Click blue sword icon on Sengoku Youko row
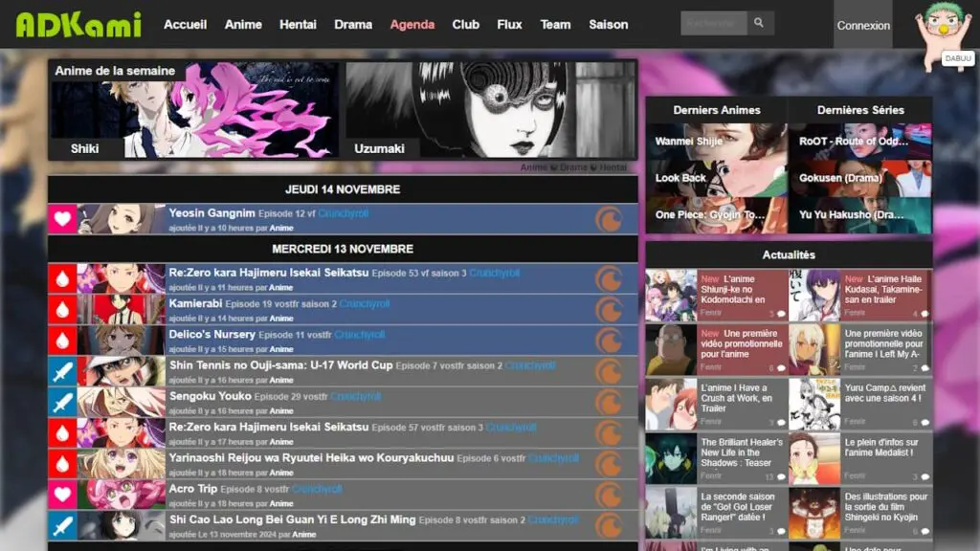The width and height of the screenshot is (980, 551). click(x=62, y=403)
